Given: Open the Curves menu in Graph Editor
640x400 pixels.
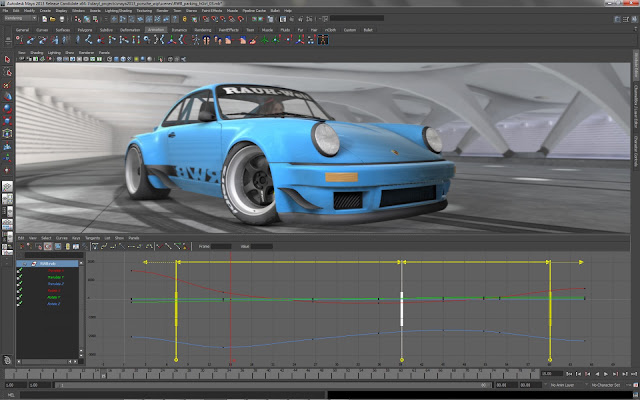Looking at the screenshot, I should click(x=62, y=238).
